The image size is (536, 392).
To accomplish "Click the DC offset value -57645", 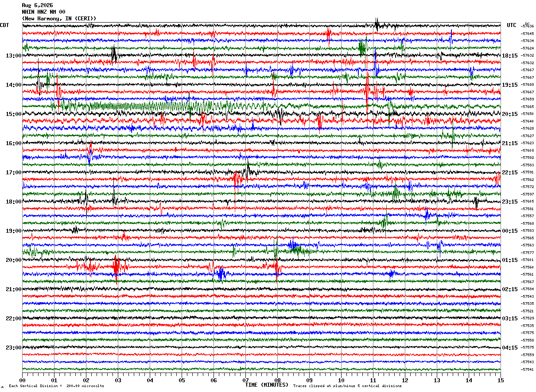I will tap(528, 34).
